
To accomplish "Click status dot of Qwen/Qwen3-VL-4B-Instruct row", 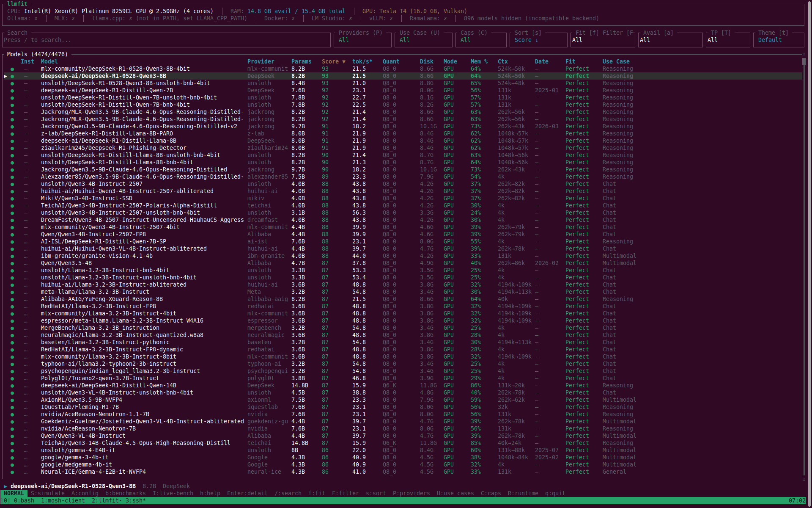I will [x=12, y=436].
